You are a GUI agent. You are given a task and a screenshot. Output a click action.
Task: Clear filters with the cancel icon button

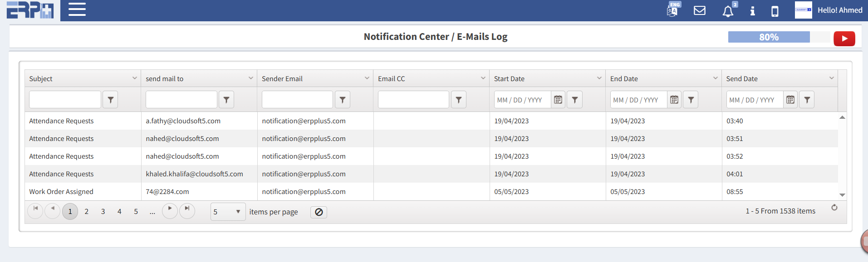[319, 212]
